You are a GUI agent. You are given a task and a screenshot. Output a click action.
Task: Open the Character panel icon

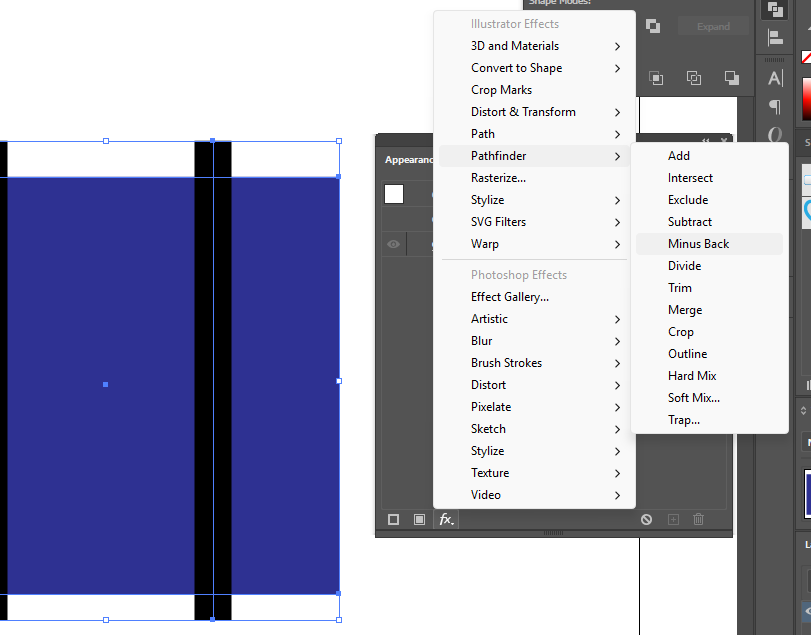pyautogui.click(x=775, y=78)
